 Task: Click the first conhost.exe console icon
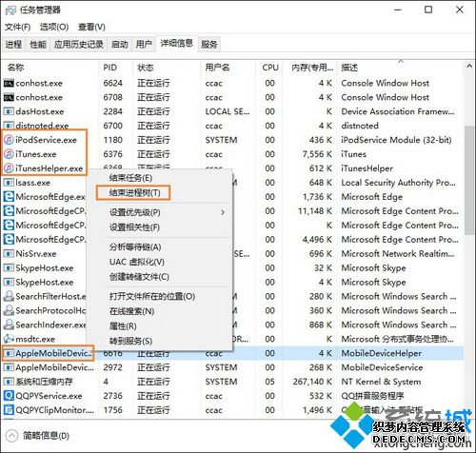point(9,83)
